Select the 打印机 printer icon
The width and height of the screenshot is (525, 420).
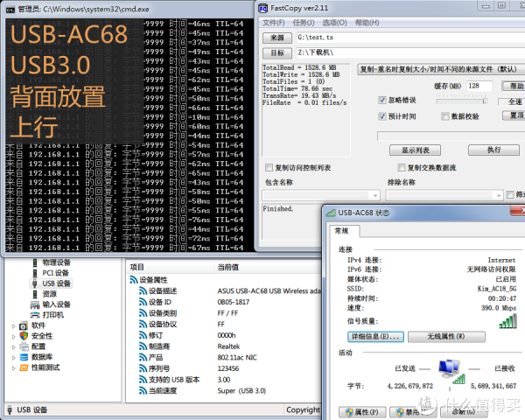click(x=35, y=315)
